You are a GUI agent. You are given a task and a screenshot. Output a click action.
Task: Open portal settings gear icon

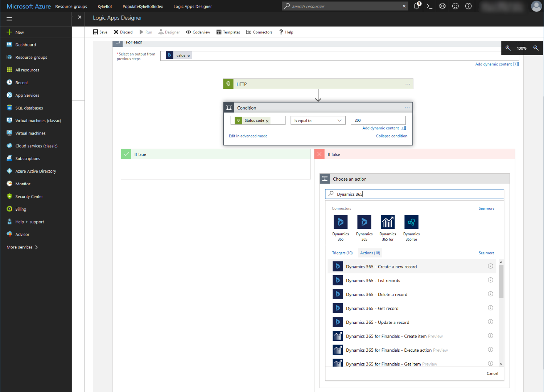(x=442, y=6)
